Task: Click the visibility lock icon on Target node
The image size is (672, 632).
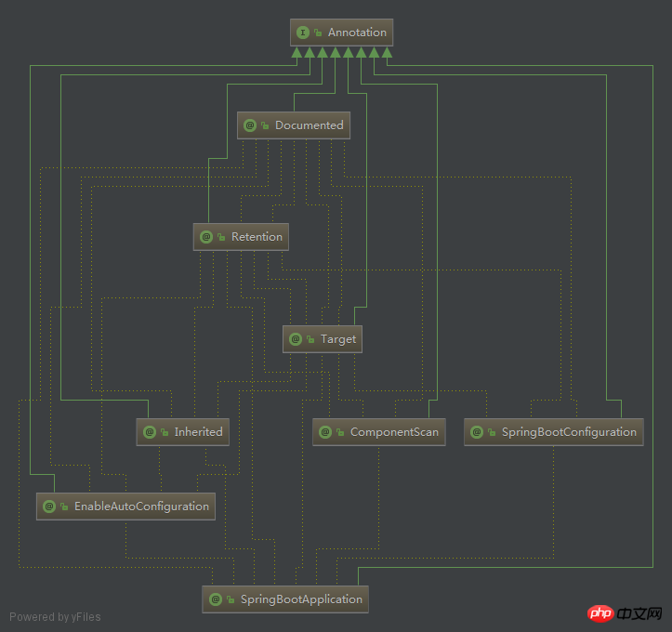Action: pyautogui.click(x=310, y=339)
